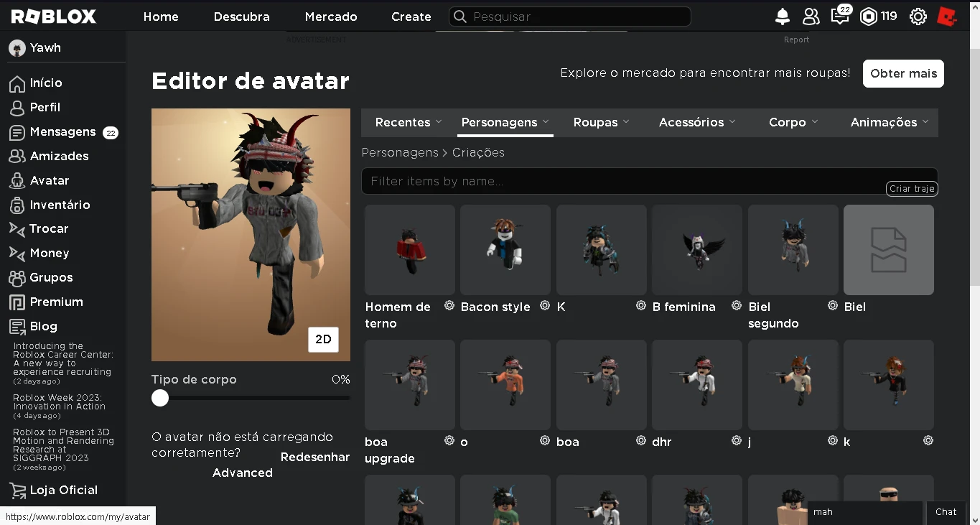Open Advanced avatar options
This screenshot has height=525, width=980.
(x=243, y=473)
